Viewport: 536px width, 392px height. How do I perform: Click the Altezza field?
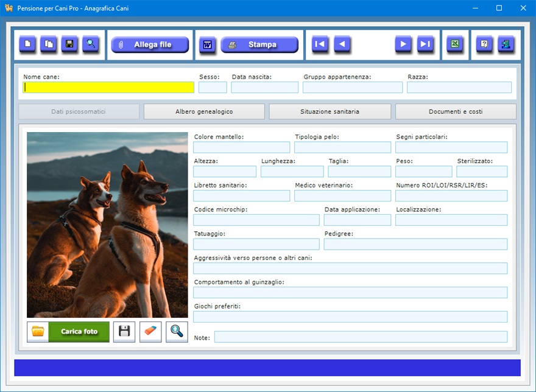click(225, 172)
